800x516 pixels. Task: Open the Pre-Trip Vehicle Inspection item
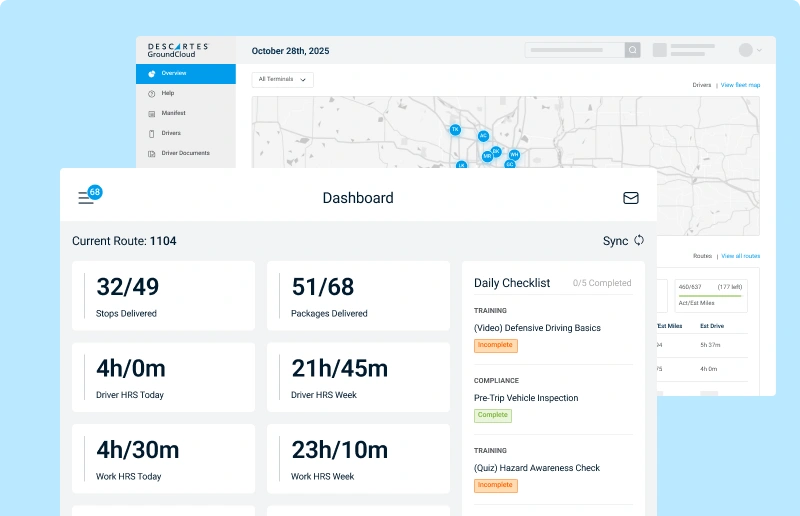(526, 398)
